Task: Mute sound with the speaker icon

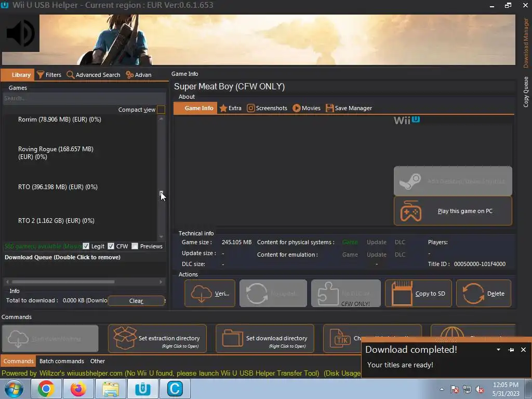Action: pos(21,33)
